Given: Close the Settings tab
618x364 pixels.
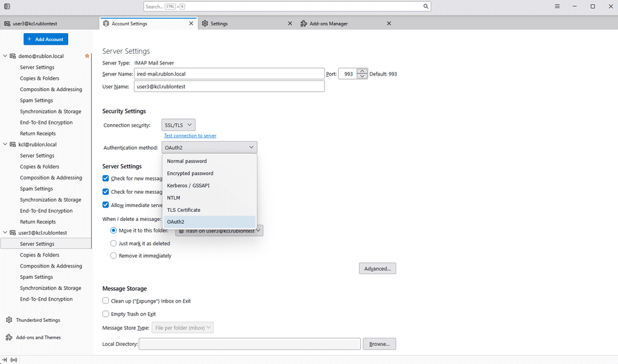Looking at the screenshot, I should [x=290, y=24].
